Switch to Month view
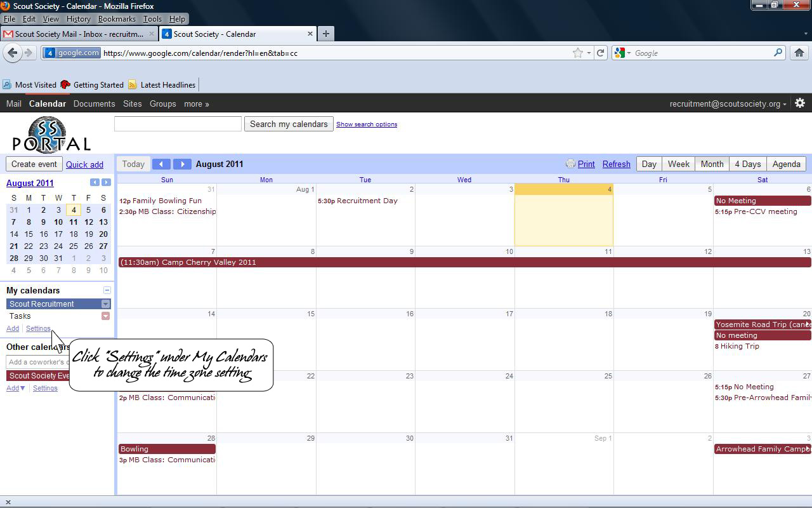The image size is (812, 508). (x=712, y=164)
